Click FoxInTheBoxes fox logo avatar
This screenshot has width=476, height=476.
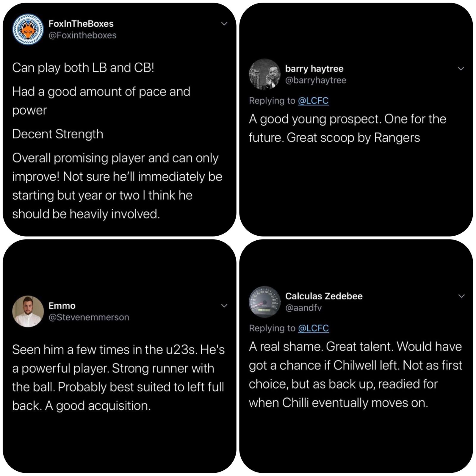pyautogui.click(x=28, y=29)
